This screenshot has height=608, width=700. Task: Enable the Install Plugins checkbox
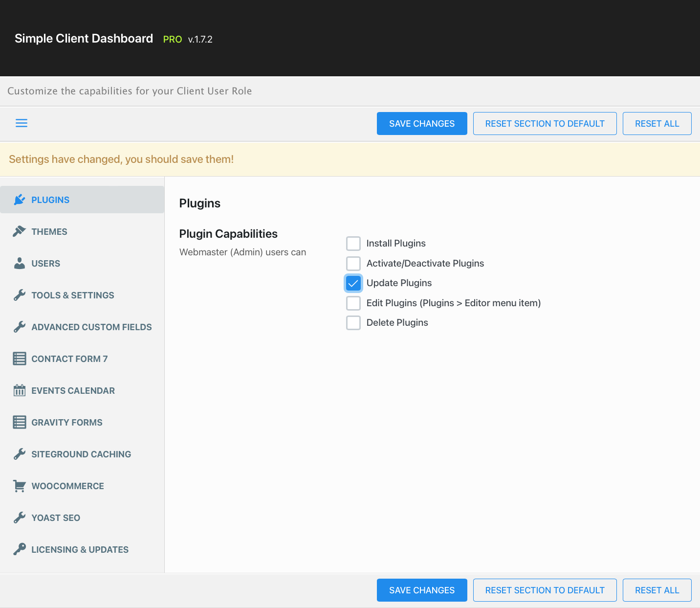click(353, 243)
